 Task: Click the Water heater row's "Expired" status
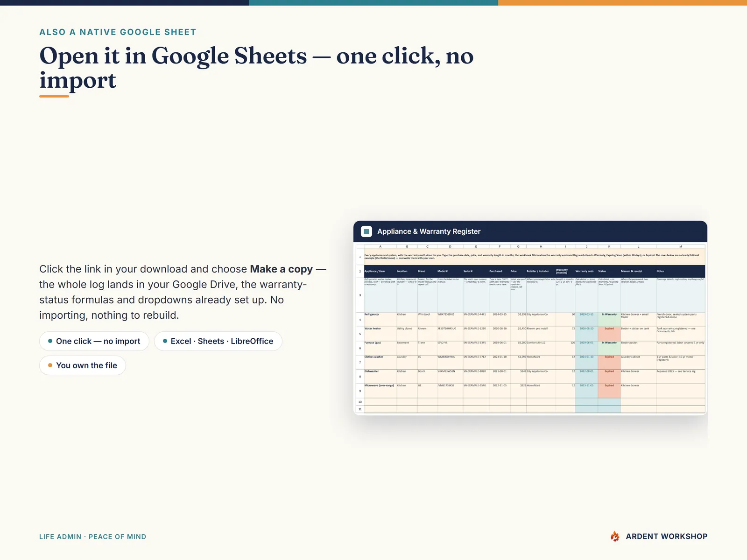(609, 334)
